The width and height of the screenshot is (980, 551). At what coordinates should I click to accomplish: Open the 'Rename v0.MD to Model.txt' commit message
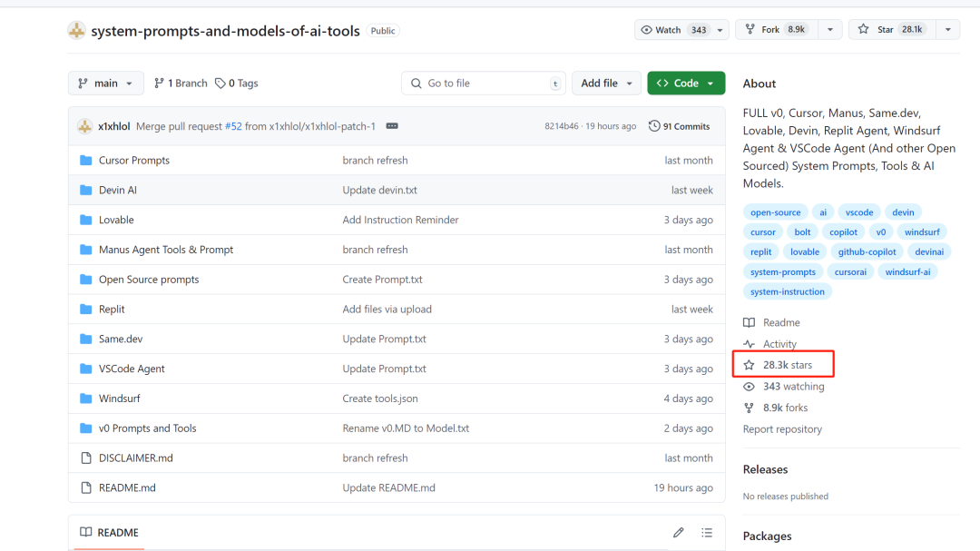(x=406, y=428)
